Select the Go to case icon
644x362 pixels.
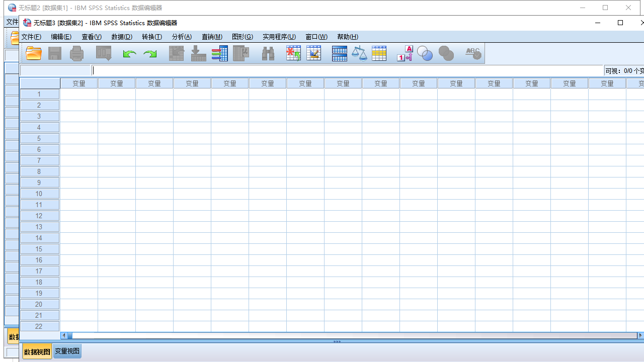click(176, 53)
